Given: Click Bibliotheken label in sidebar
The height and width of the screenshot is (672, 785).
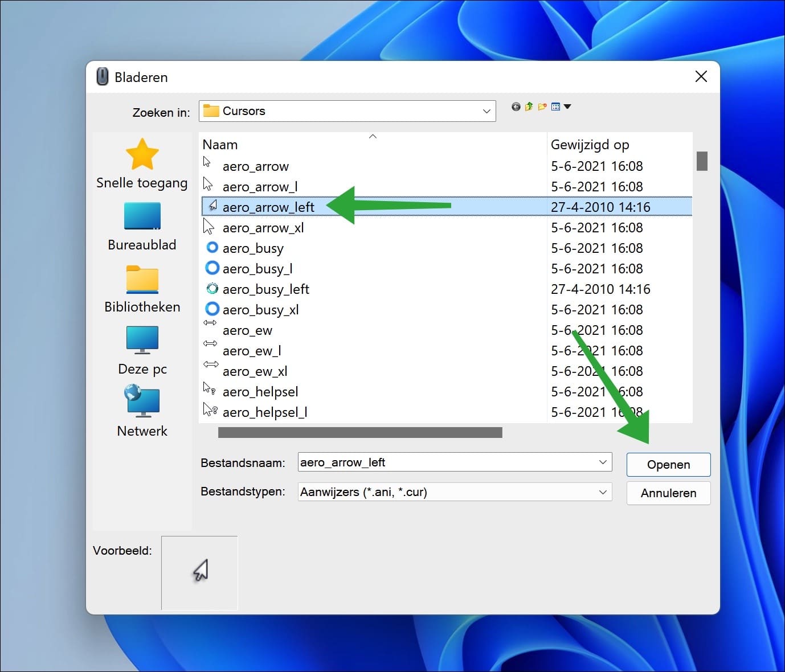Looking at the screenshot, I should point(142,307).
